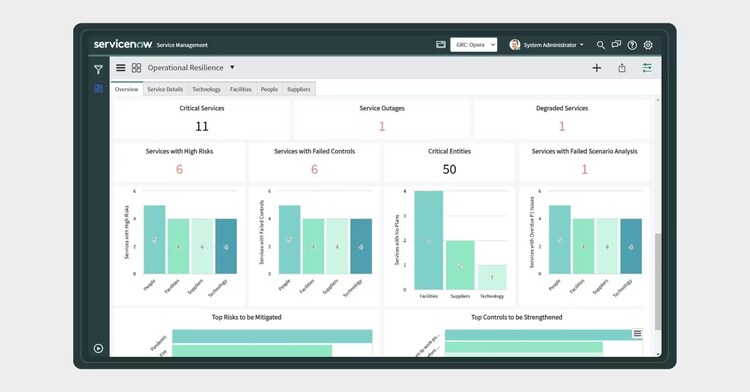The width and height of the screenshot is (750, 392).
Task: Click Technology bar in No Plans chart
Action: coord(492,277)
